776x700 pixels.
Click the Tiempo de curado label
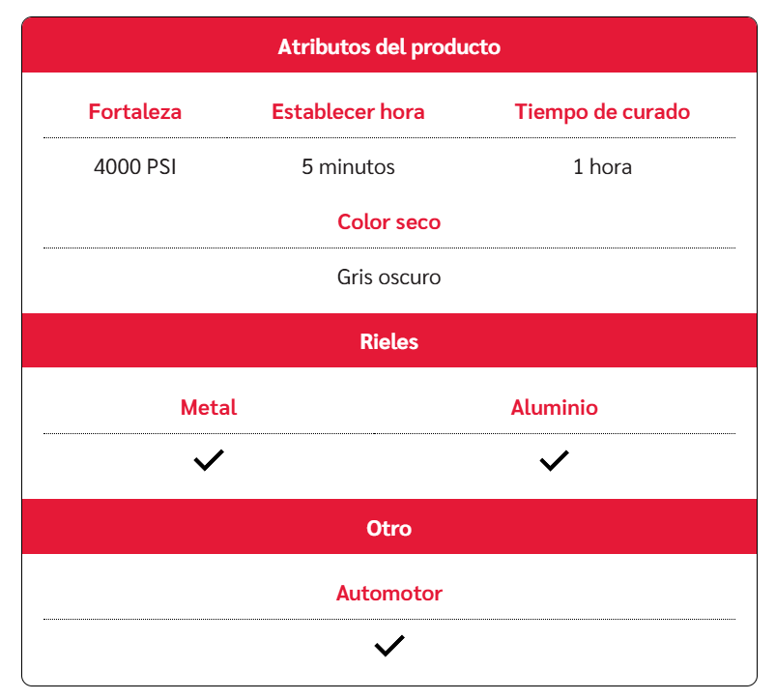coord(602,111)
